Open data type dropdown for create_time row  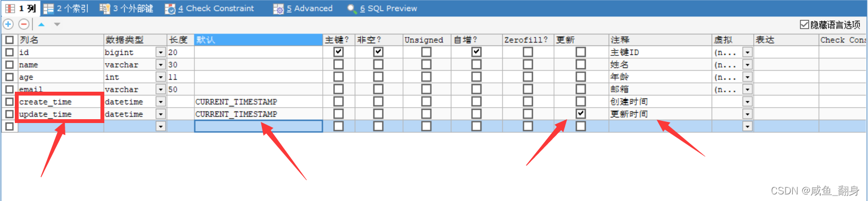(160, 102)
